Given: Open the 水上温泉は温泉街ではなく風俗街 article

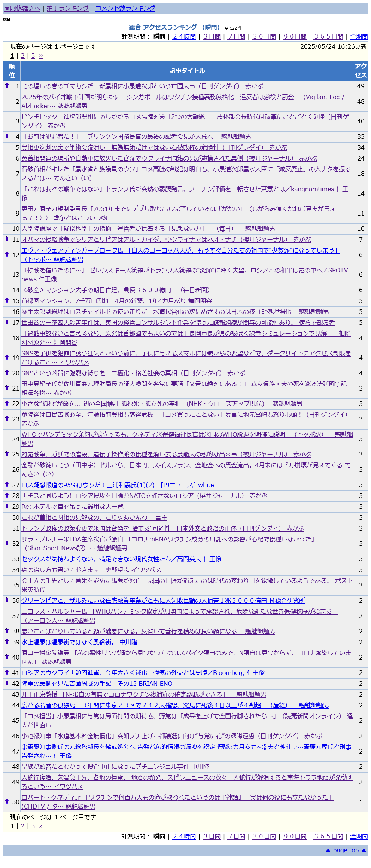Looking at the screenshot, I should (x=79, y=642).
